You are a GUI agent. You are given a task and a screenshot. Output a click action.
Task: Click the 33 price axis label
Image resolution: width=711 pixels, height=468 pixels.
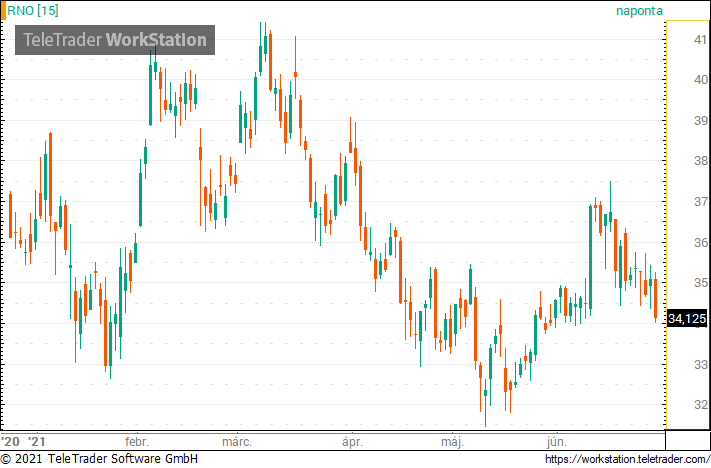[700, 364]
